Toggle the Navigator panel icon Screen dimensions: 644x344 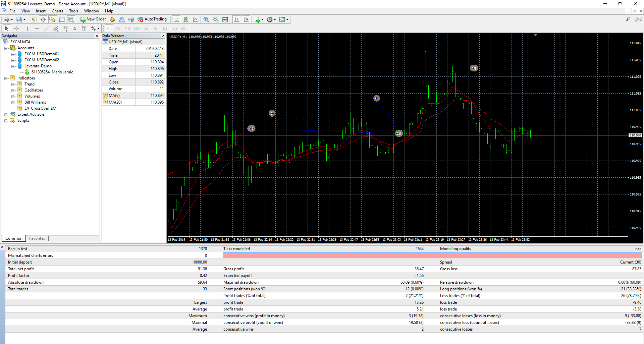[x=52, y=19]
